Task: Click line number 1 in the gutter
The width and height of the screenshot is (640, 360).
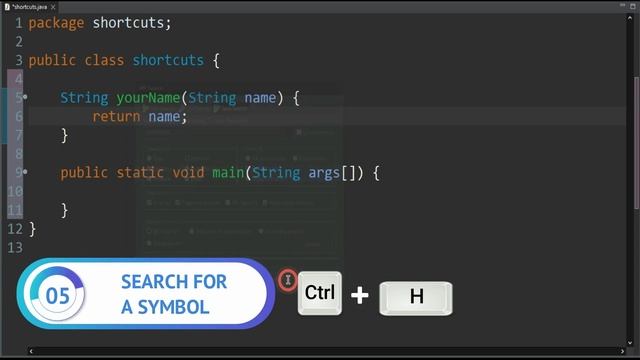Action: [x=19, y=23]
